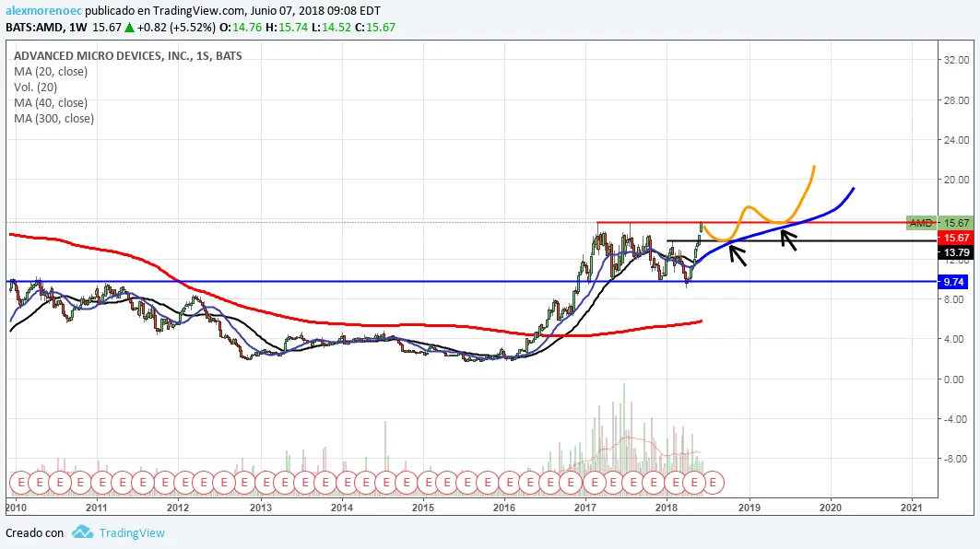This screenshot has height=549, width=980.
Task: Click the 2010 label on time axis
Action: [16, 508]
